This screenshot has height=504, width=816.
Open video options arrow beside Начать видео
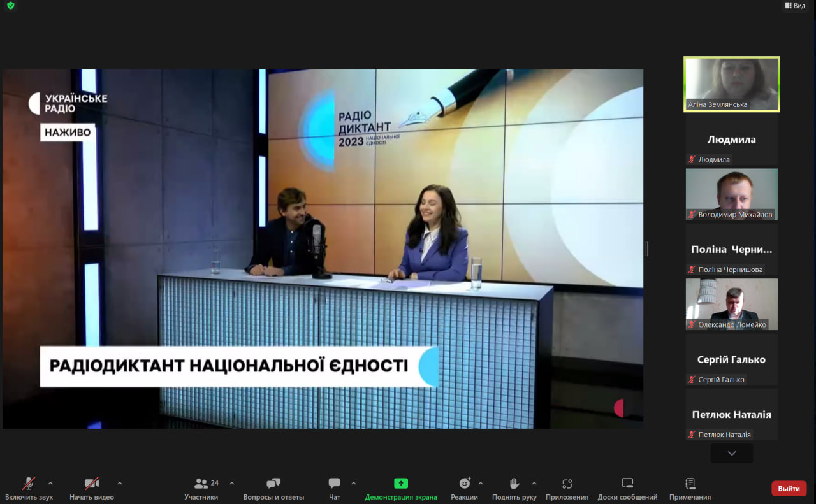(119, 484)
